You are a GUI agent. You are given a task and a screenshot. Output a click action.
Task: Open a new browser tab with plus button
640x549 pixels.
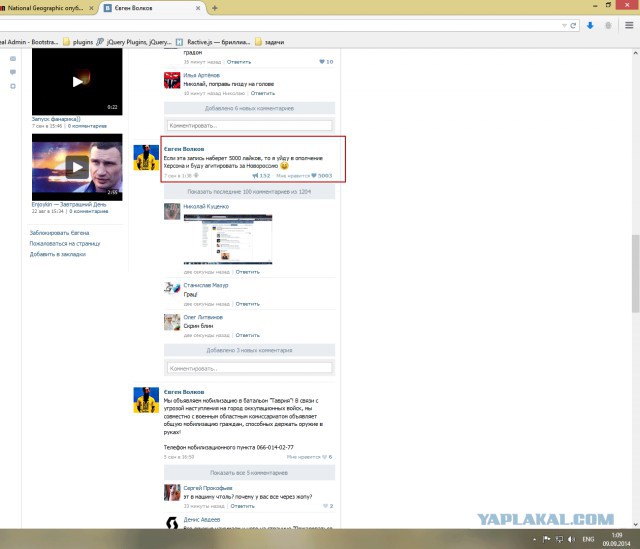[243, 7]
